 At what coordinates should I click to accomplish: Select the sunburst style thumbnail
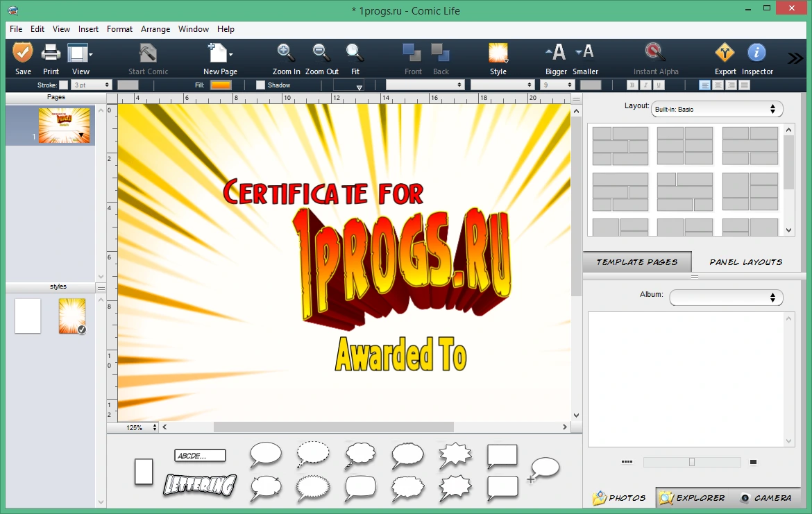pyautogui.click(x=72, y=316)
